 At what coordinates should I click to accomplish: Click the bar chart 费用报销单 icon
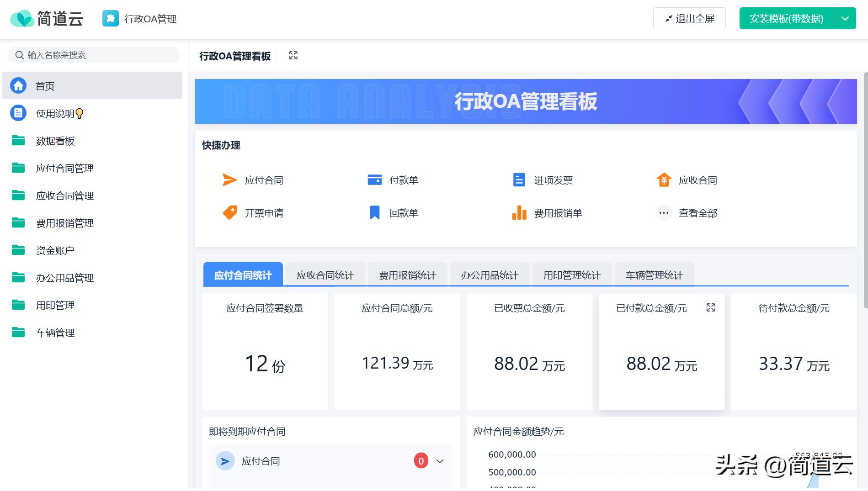519,213
